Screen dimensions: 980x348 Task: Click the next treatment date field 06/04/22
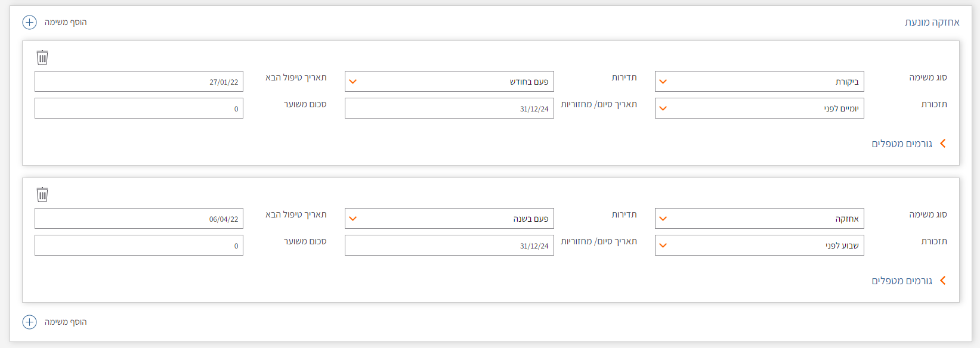139,219
